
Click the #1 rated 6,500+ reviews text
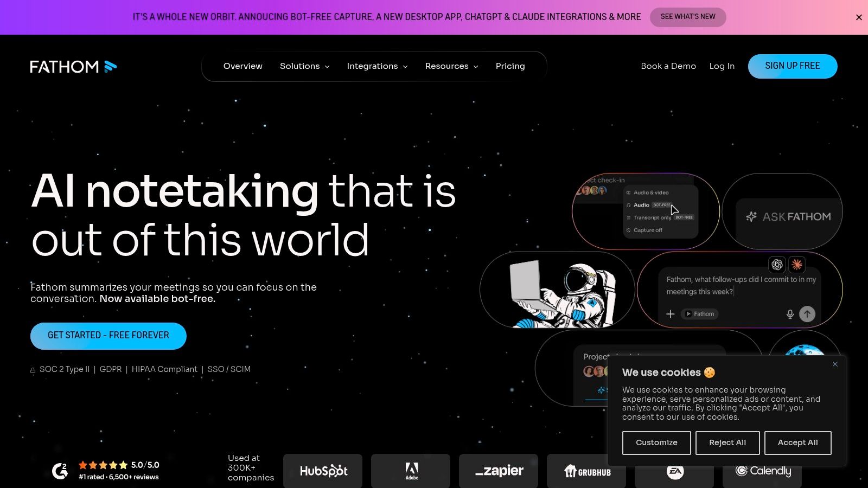pyautogui.click(x=119, y=477)
